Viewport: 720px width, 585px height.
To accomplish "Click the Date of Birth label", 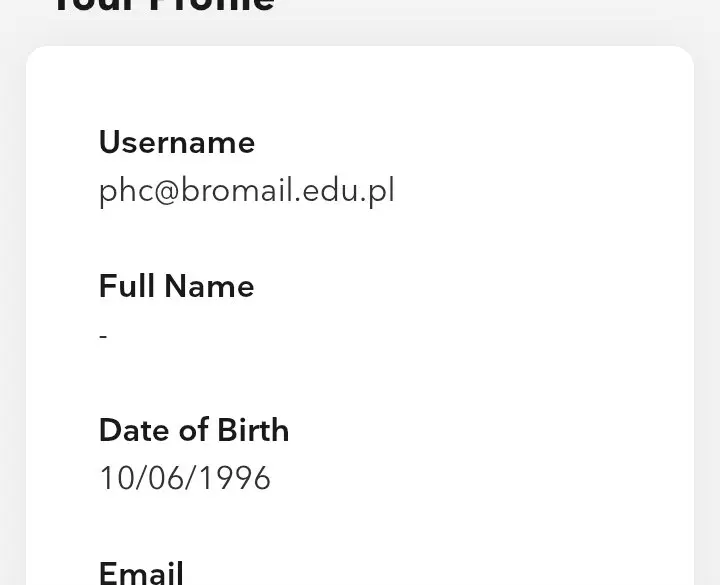I will [194, 430].
